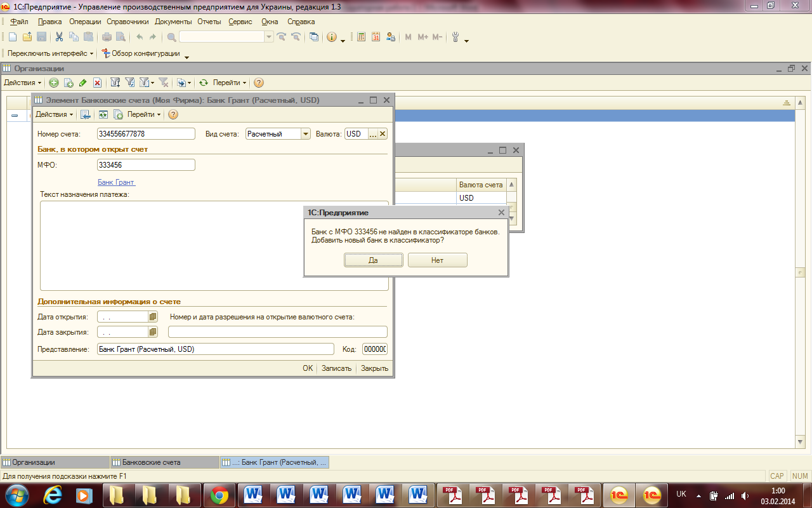Image resolution: width=812 pixels, height=508 pixels.
Task: Click the New document icon in main toolbar
Action: coord(12,37)
